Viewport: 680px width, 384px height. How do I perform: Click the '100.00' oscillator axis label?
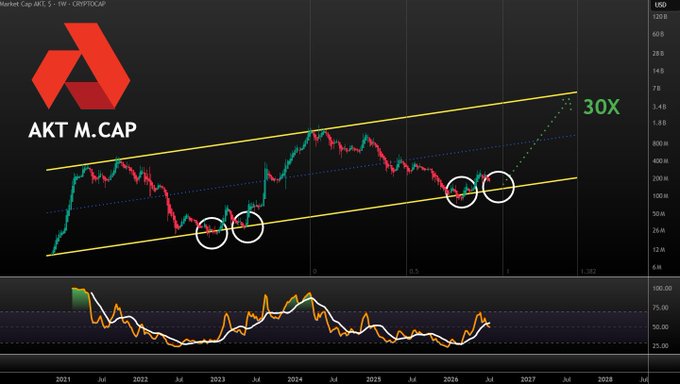coord(662,288)
